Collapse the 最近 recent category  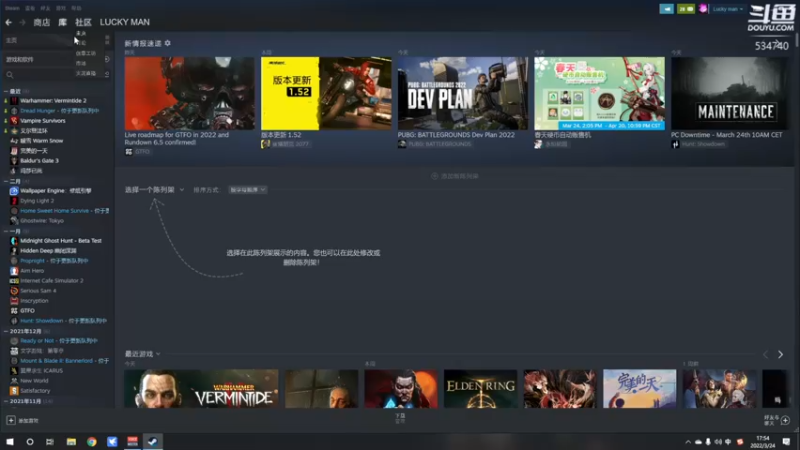coord(6,91)
